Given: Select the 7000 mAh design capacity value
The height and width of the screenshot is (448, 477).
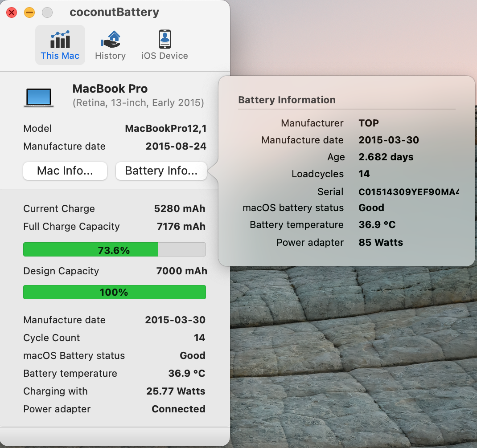Looking at the screenshot, I should pos(182,271).
